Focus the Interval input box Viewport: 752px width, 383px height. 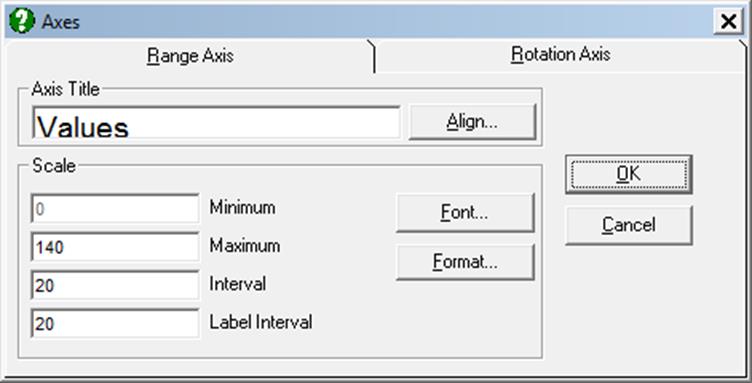[x=115, y=285]
